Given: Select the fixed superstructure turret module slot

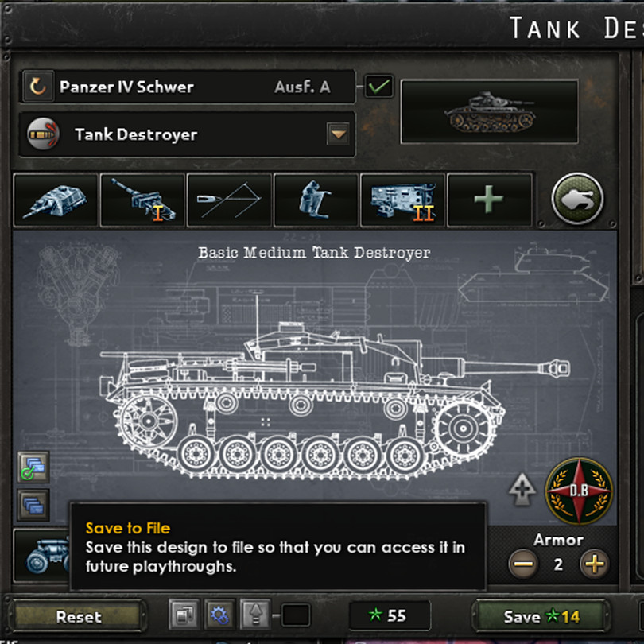Looking at the screenshot, I should coord(56,200).
